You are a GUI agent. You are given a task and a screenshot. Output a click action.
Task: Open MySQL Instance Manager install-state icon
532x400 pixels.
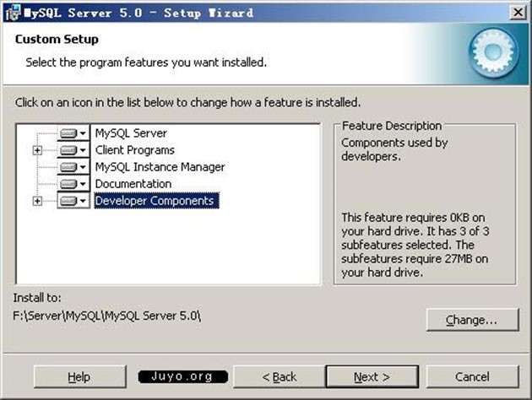[73, 167]
